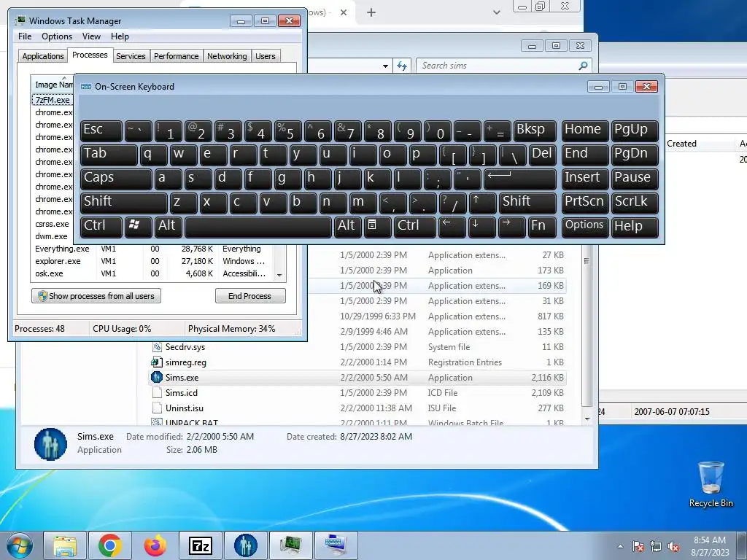Switch to 7-Zip in the taskbar
The image size is (747, 560).
(200, 545)
